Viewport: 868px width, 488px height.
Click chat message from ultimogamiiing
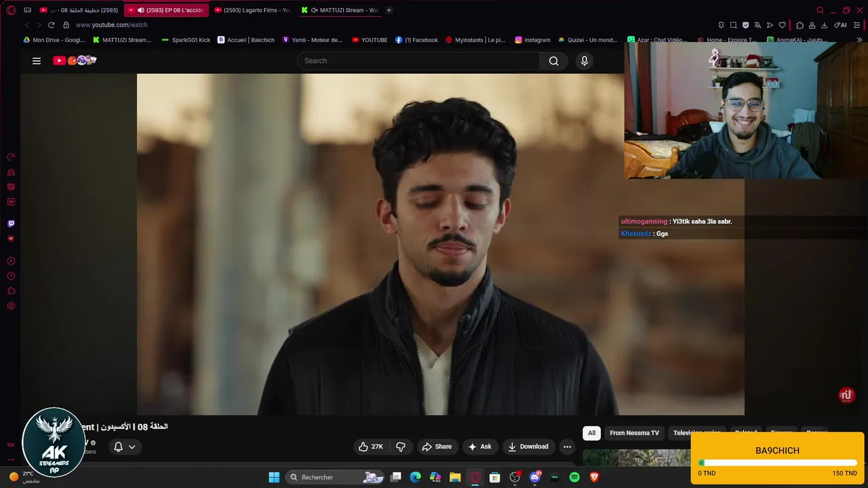pos(676,222)
